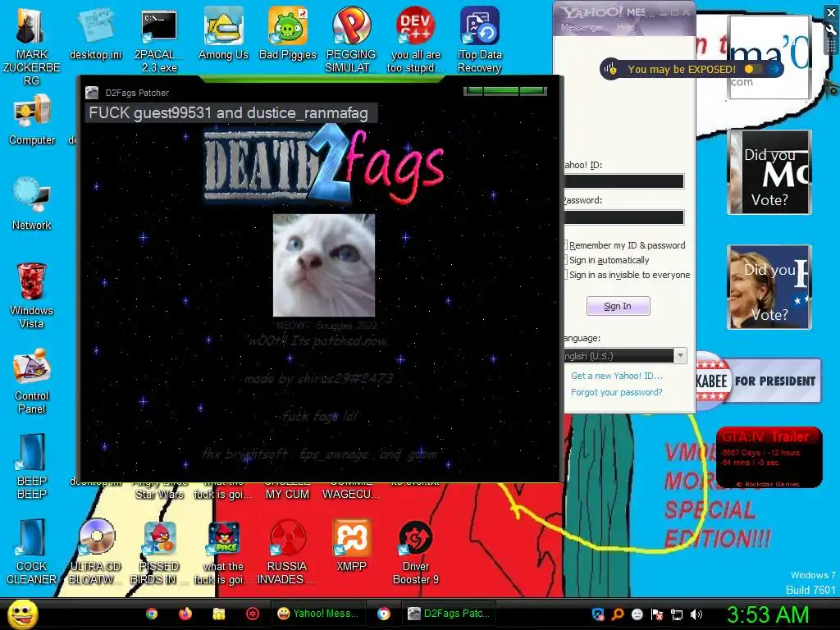Click the McCain 'Did you Vote?' gadget

click(769, 172)
